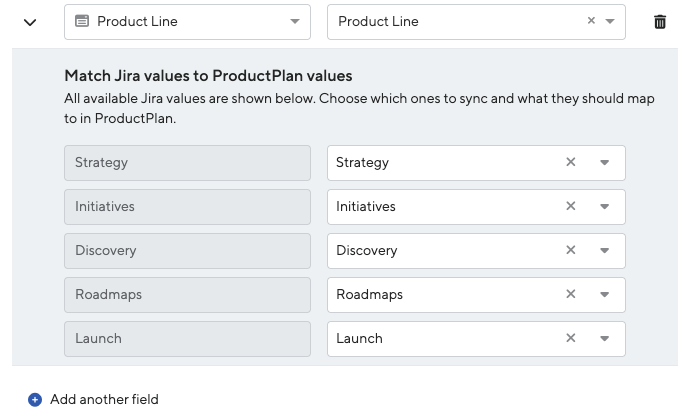Delete the Product Line field mapping with the trash icon
The height and width of the screenshot is (417, 692).
[660, 22]
